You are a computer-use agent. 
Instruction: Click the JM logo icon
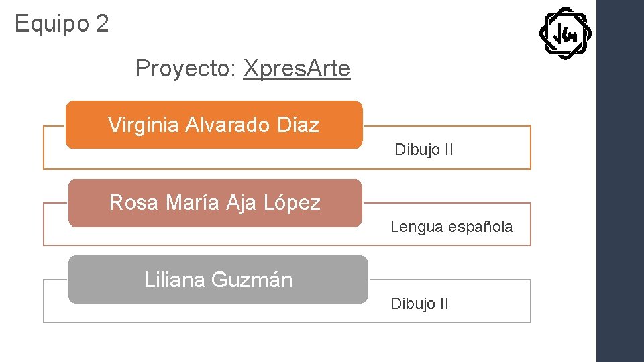566,33
